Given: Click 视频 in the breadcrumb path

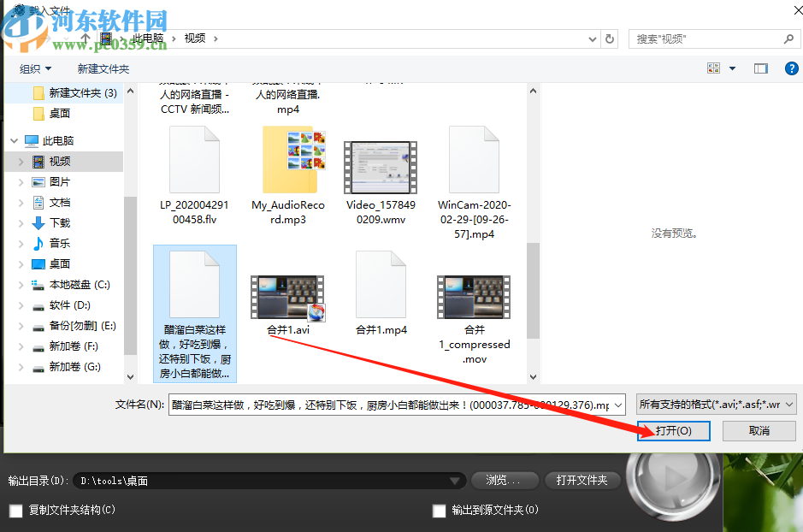Looking at the screenshot, I should pos(195,38).
